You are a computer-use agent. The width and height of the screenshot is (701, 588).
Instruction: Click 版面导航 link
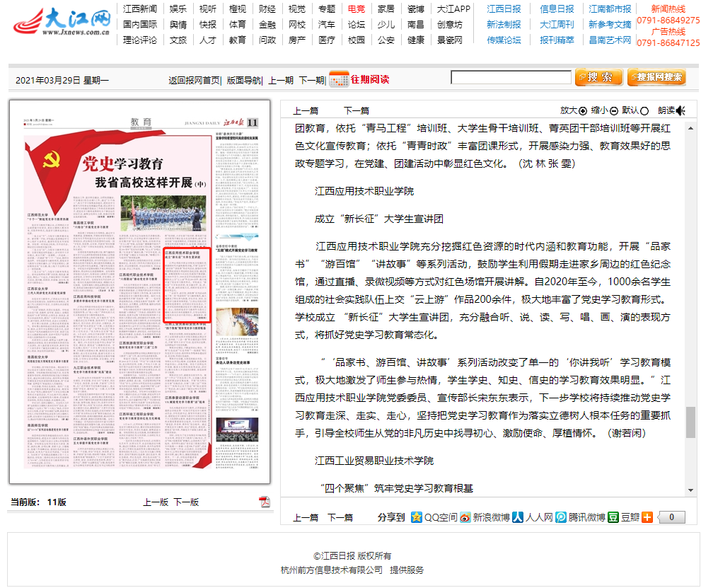click(x=243, y=81)
